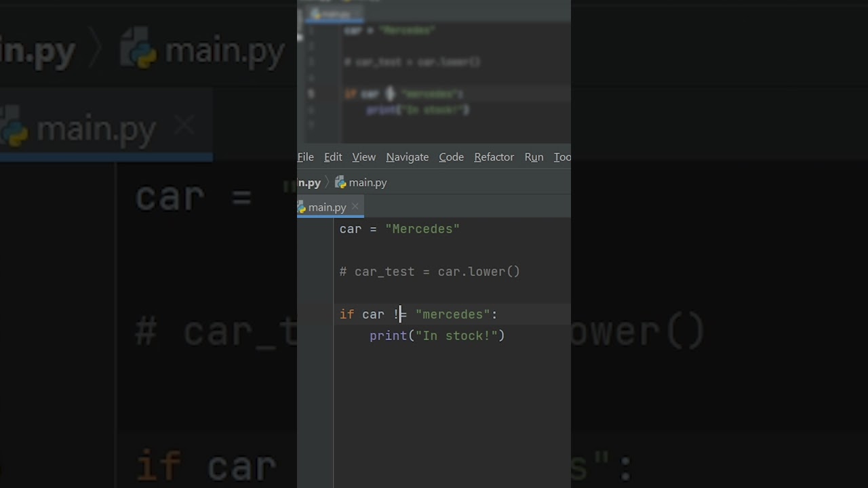Click Python file icon in breadcrumb
The height and width of the screenshot is (488, 868).
pyautogui.click(x=340, y=182)
